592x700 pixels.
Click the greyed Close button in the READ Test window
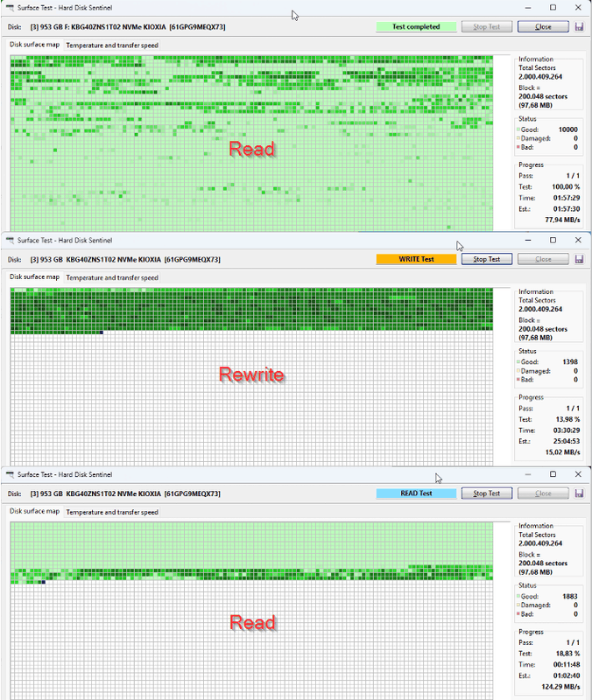[x=543, y=493]
